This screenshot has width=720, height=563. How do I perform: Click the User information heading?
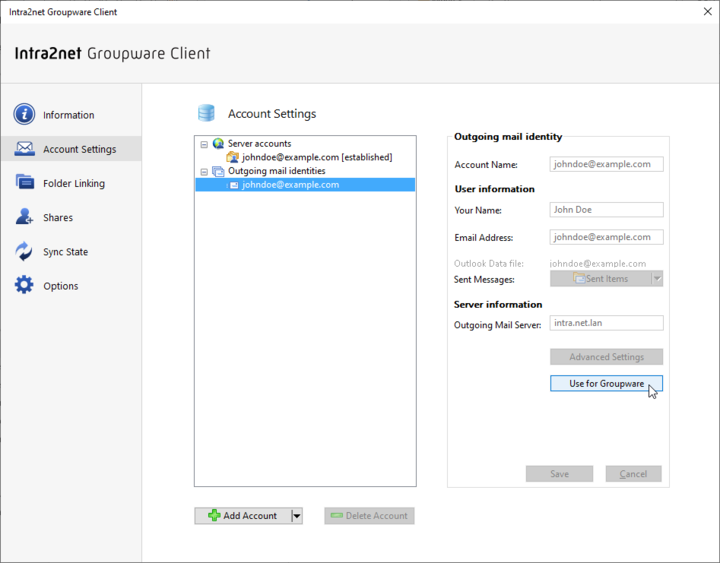(x=495, y=189)
